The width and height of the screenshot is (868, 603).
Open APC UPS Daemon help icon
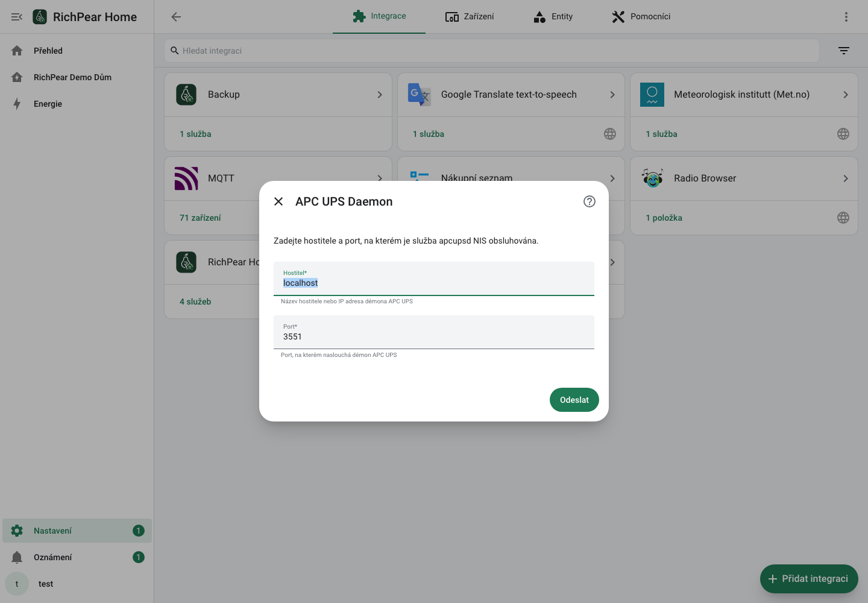590,201
